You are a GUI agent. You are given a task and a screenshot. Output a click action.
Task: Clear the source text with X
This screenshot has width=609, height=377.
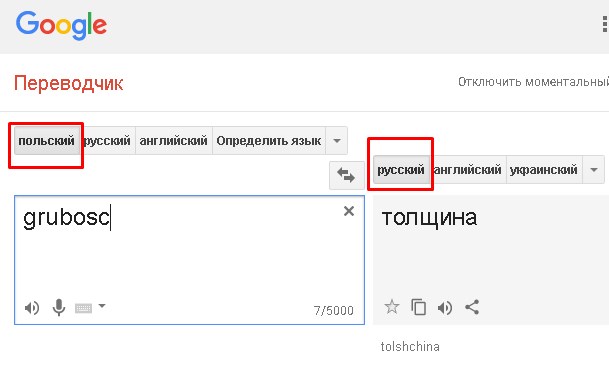pos(349,211)
